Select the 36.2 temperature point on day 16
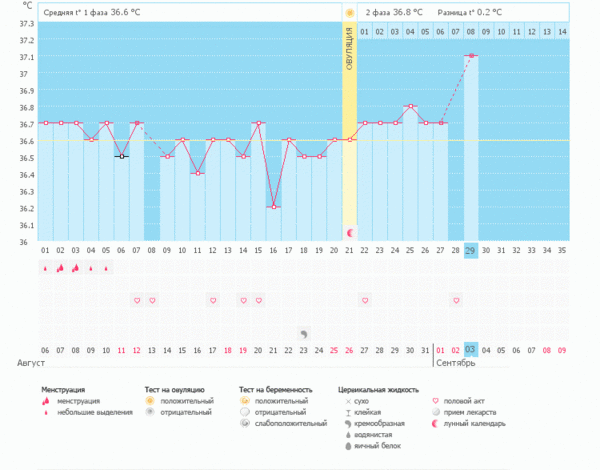 (x=273, y=207)
